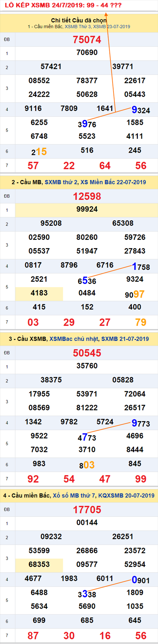The width and height of the screenshot is (158, 644).
Task: Select third prize number 78377
Action: [x=87, y=81]
